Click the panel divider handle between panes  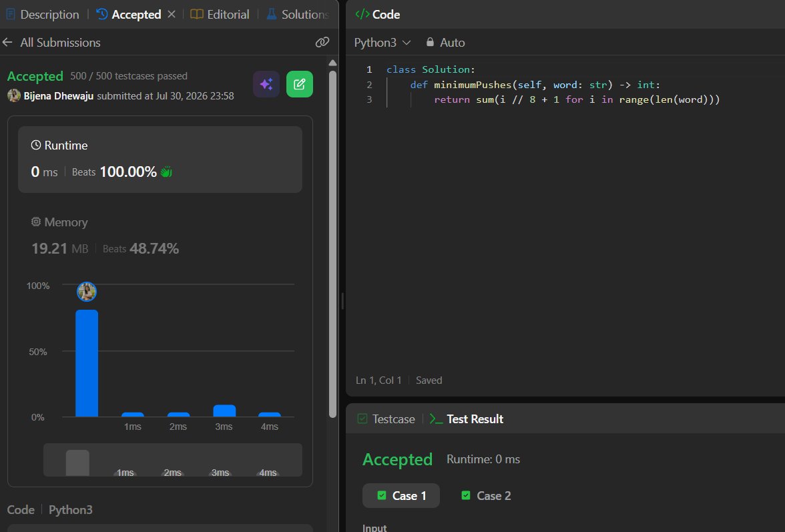tap(342, 301)
